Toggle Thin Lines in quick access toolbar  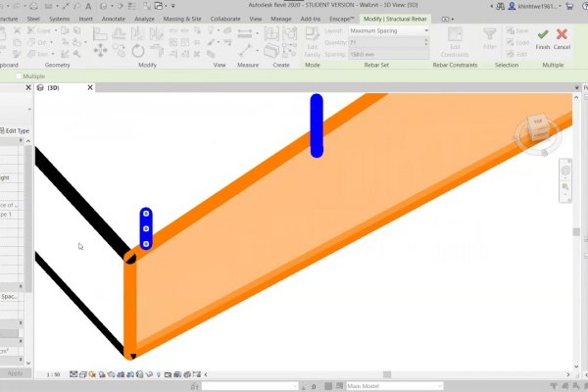132,6
